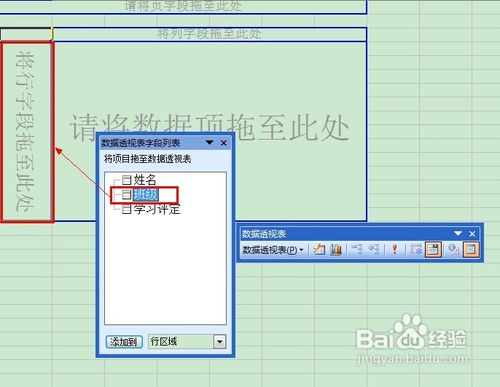Click the Hide Detail toolbar icon
The height and width of the screenshot is (387, 500).
357,249
